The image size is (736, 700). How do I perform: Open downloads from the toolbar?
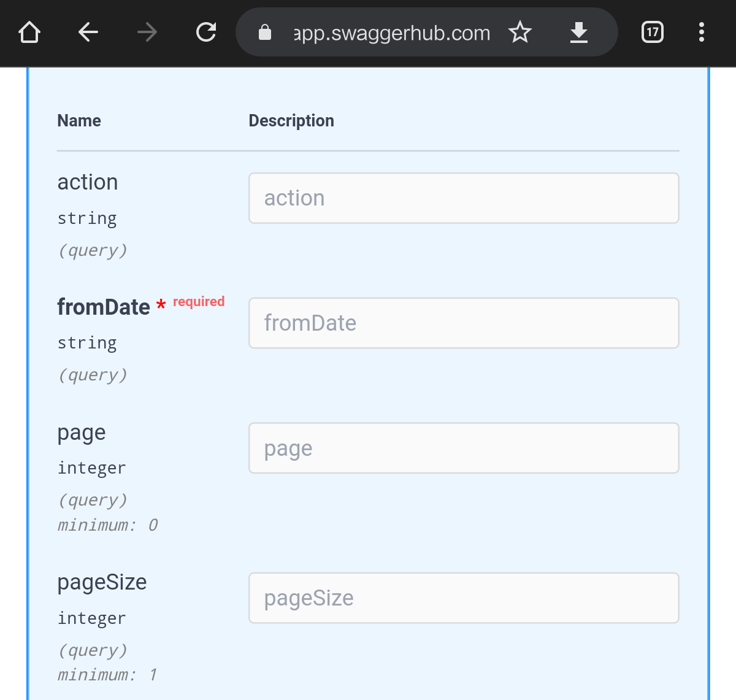point(578,32)
